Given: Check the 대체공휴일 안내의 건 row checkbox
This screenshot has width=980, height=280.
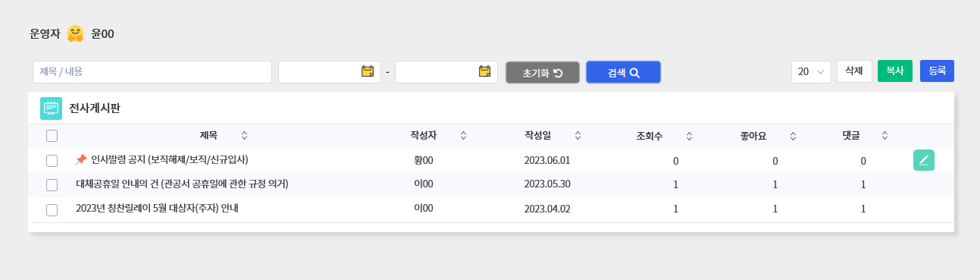Looking at the screenshot, I should [x=52, y=185].
